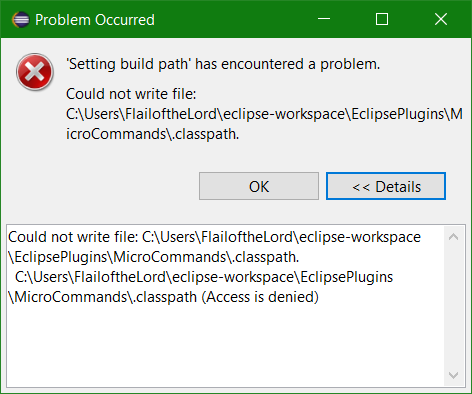
Task: Click the red error X icon
Action: pos(35,72)
